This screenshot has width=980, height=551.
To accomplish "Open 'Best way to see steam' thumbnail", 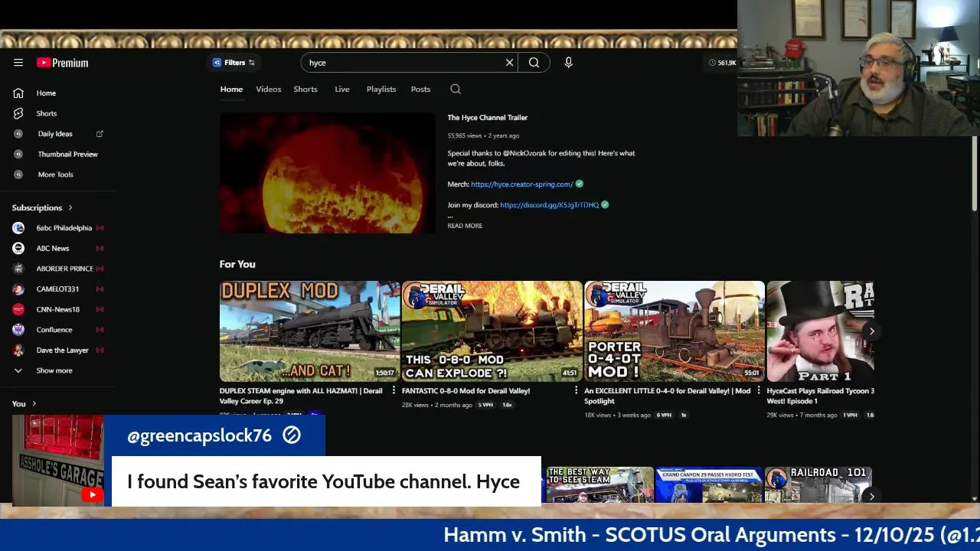I will (599, 485).
